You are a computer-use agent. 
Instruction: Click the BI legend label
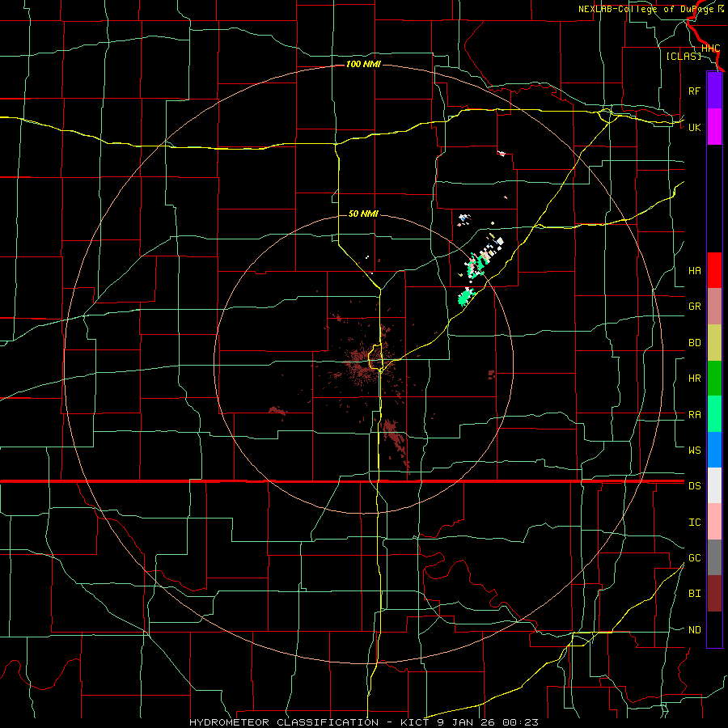(x=694, y=594)
